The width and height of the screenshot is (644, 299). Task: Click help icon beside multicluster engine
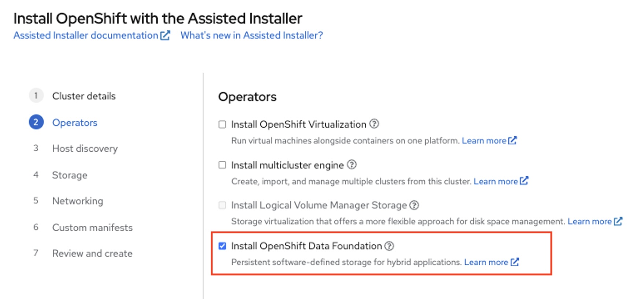pos(352,165)
